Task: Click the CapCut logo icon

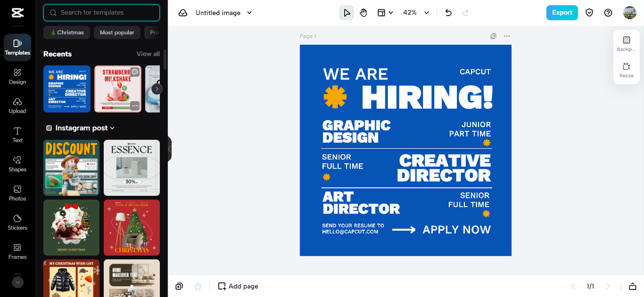Action: 18,13
